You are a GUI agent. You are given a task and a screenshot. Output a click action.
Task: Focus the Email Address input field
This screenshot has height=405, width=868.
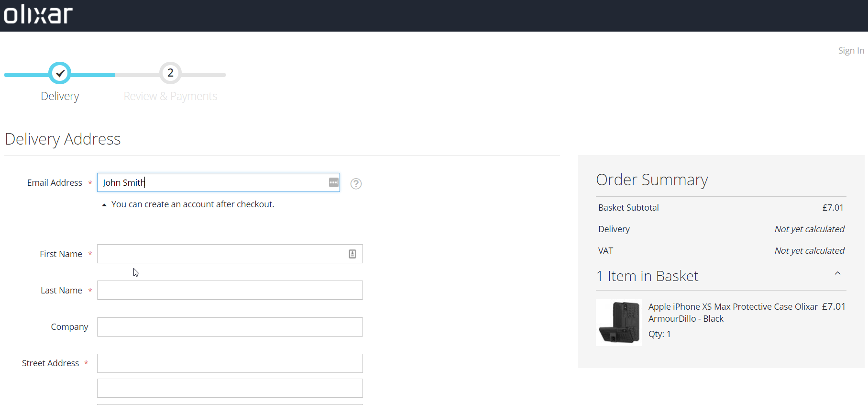[x=219, y=182]
